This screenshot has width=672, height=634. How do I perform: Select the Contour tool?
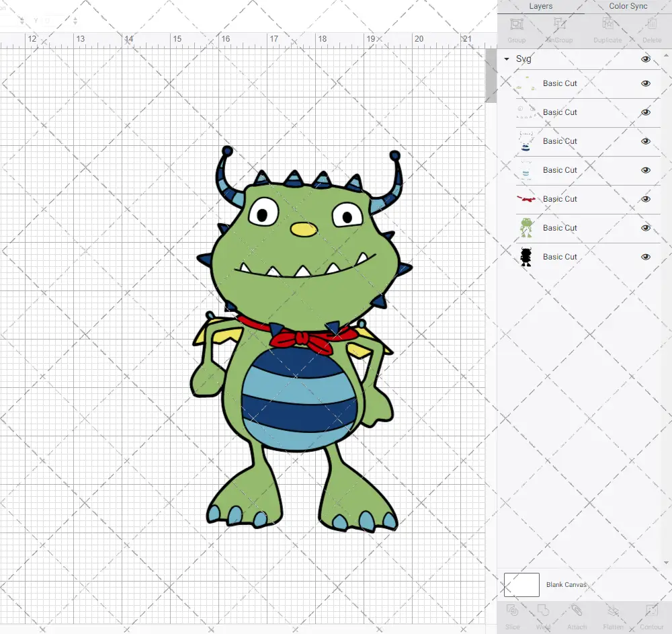(x=651, y=610)
